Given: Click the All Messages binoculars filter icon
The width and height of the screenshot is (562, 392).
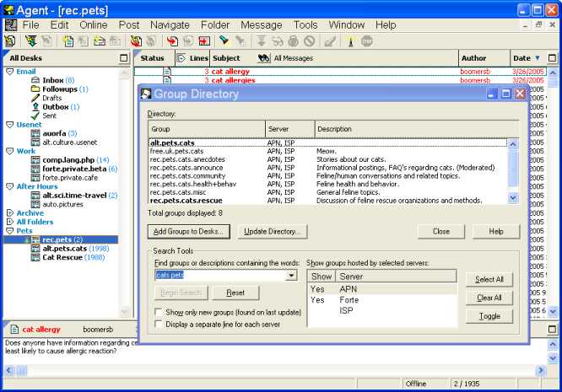Looking at the screenshot, I should click(x=263, y=58).
